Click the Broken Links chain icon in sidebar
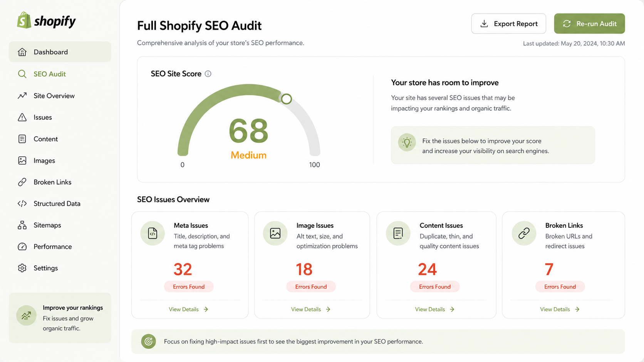 click(22, 182)
